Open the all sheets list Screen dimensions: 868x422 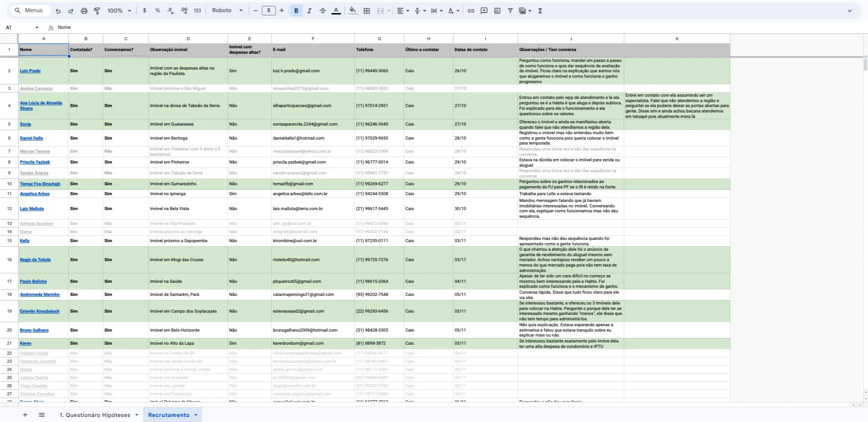tap(42, 415)
